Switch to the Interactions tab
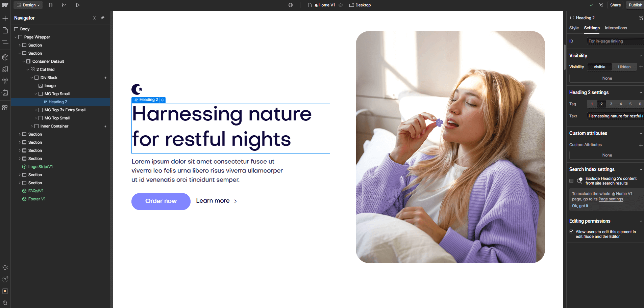644x308 pixels. point(616,28)
